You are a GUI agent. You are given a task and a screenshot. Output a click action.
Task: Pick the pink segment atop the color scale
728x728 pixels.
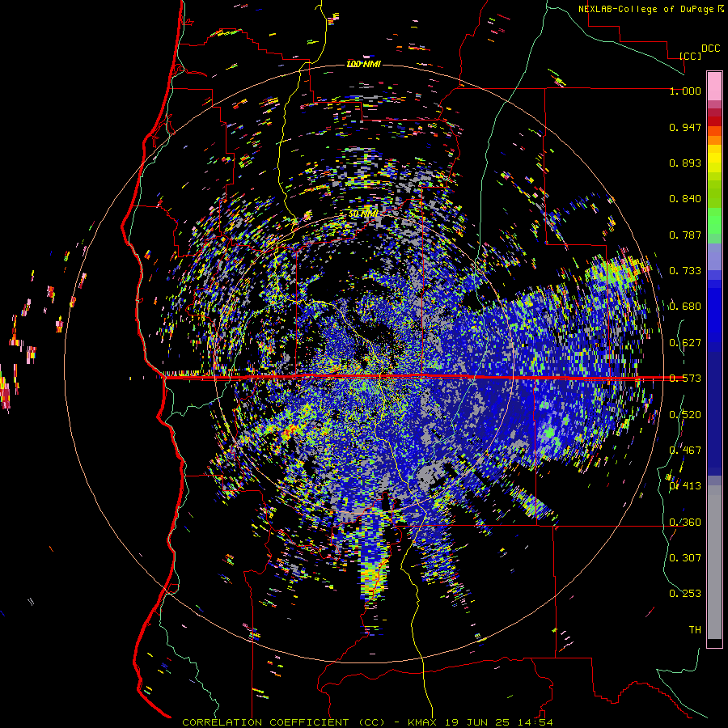[x=714, y=87]
